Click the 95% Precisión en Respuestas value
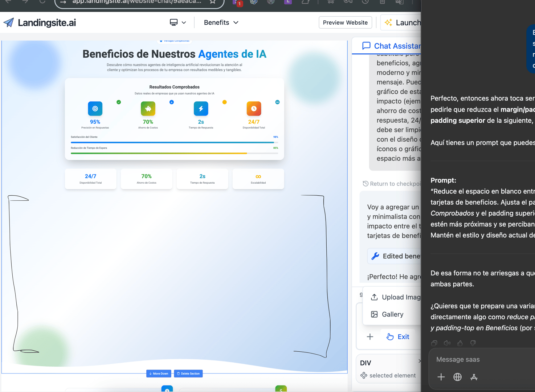 coord(95,122)
